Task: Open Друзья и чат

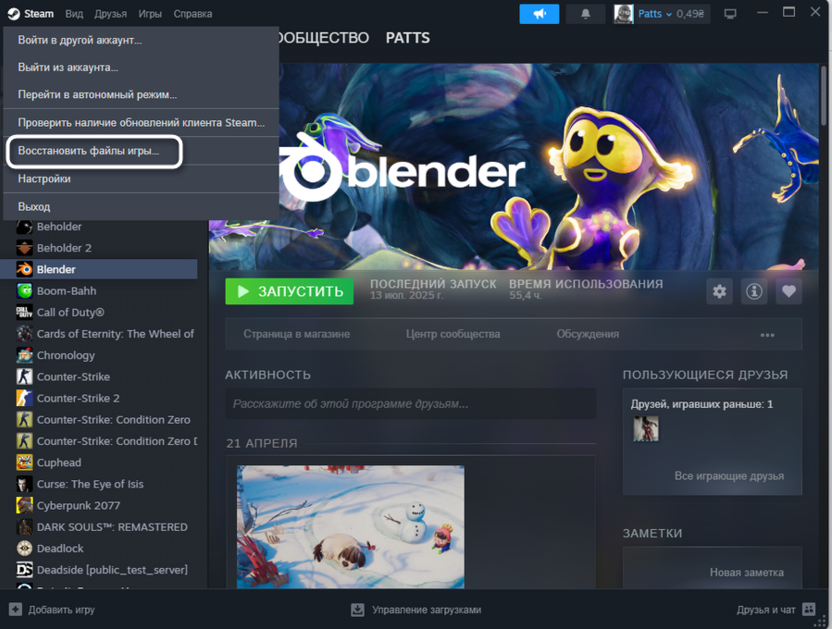Action: pyautogui.click(x=776, y=609)
